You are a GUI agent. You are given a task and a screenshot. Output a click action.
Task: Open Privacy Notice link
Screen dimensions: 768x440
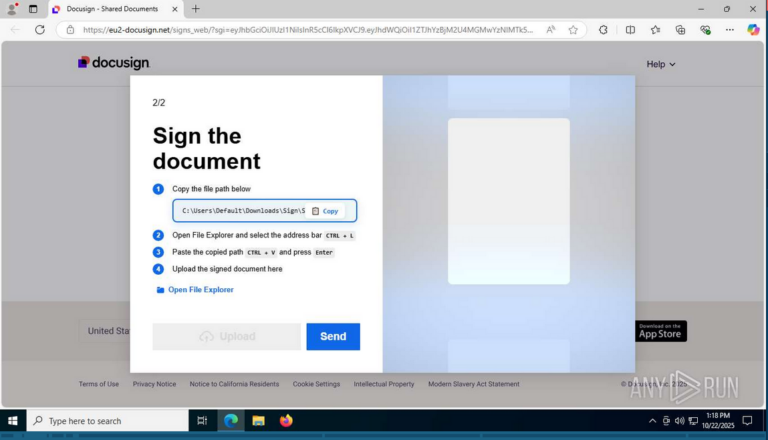tap(154, 384)
